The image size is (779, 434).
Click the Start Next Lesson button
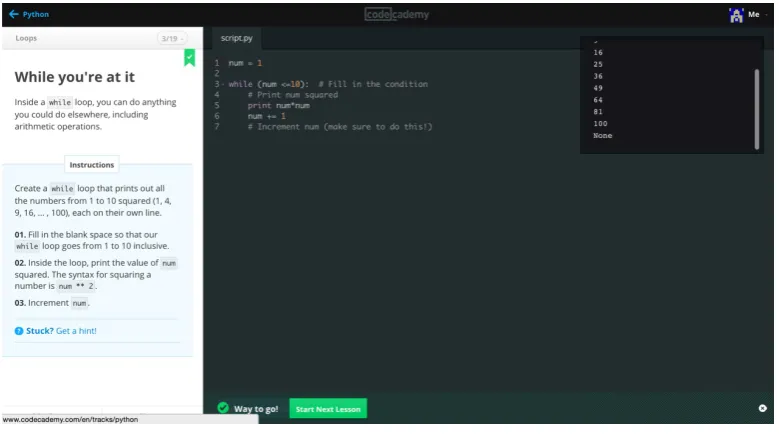pos(328,409)
